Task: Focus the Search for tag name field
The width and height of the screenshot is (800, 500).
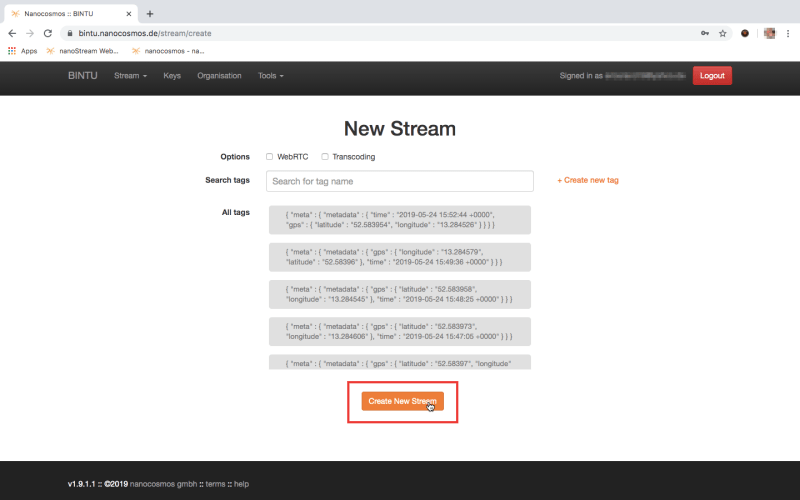Action: (x=399, y=181)
